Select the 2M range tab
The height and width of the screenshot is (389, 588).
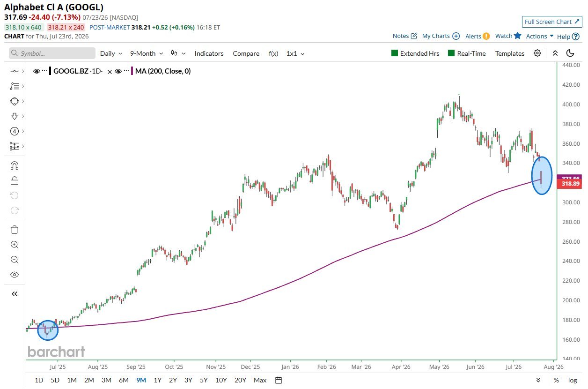(x=89, y=380)
